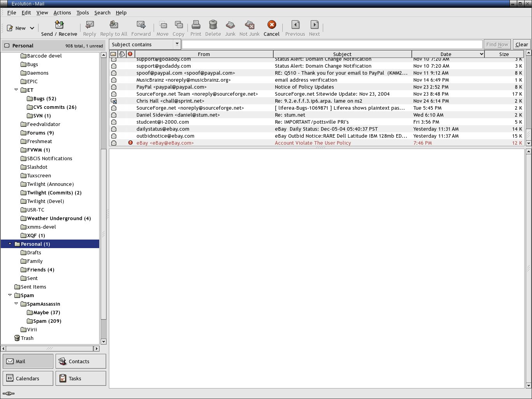Open the Subject contains search dropdown
This screenshot has height=399, width=532.
click(177, 44)
